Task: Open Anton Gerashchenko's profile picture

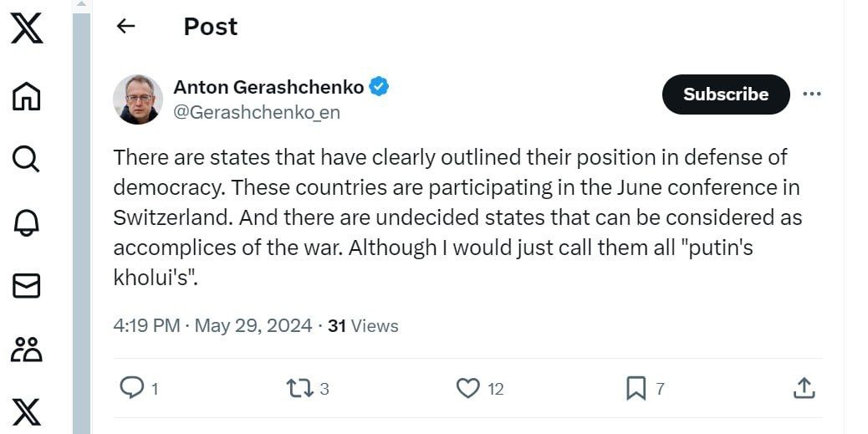Action: point(138,100)
